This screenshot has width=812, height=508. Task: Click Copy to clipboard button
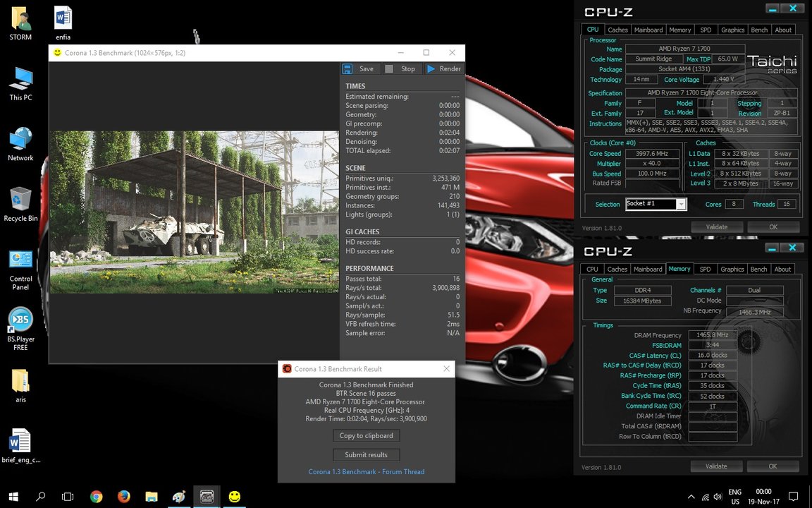click(x=366, y=436)
